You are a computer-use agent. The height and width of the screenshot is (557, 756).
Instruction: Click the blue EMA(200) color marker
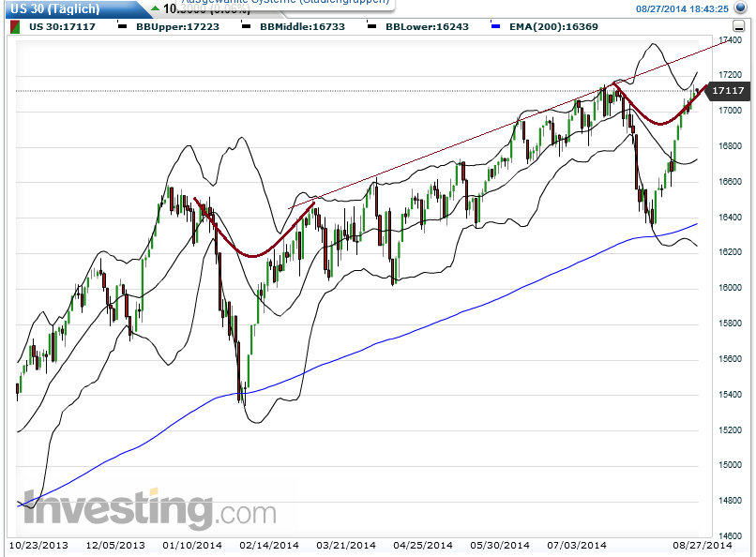497,26
